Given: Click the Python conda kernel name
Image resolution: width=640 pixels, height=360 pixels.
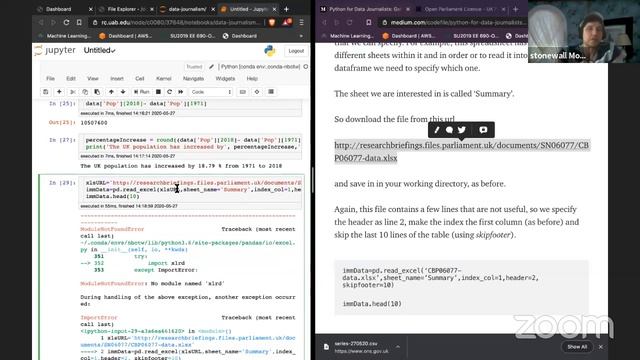Looking at the screenshot, I should click(260, 67).
